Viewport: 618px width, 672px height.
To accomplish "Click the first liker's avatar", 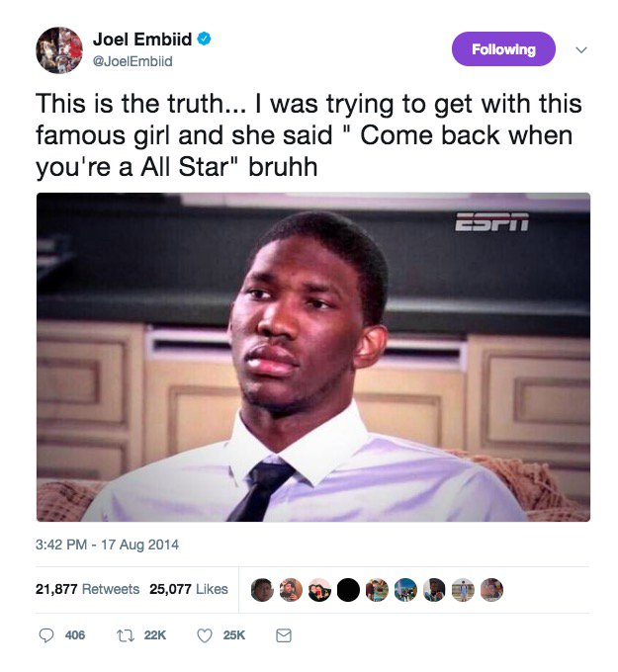I will click(262, 590).
